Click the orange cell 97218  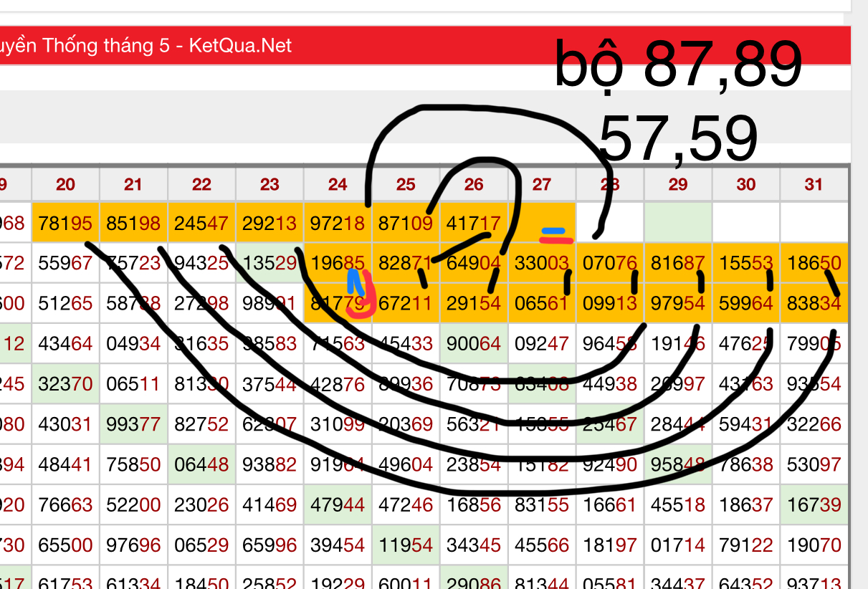click(x=337, y=223)
